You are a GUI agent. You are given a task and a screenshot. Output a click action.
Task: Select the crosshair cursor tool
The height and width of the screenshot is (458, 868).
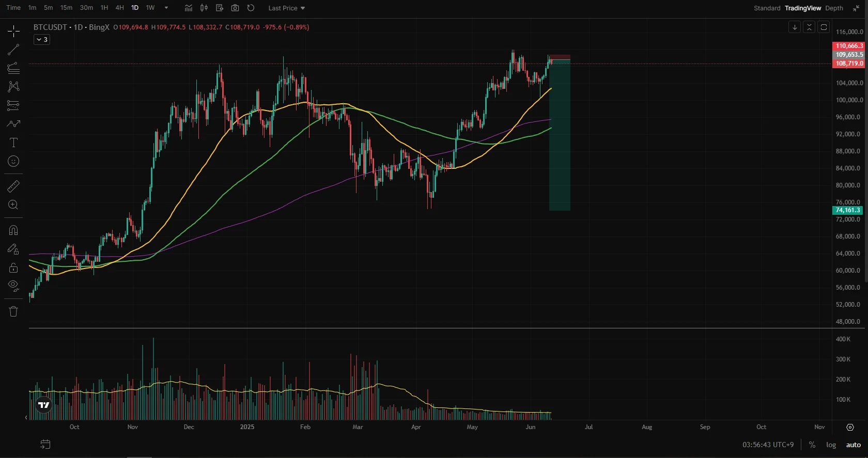point(13,31)
